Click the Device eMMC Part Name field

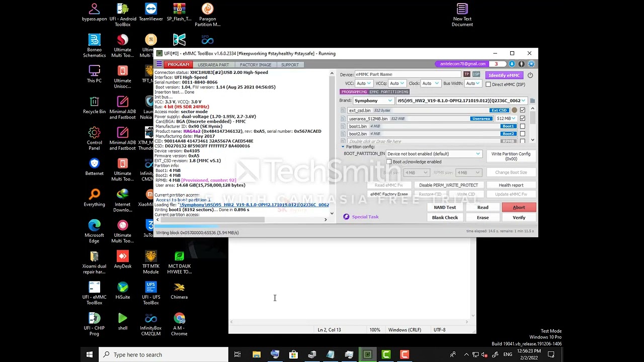click(408, 74)
